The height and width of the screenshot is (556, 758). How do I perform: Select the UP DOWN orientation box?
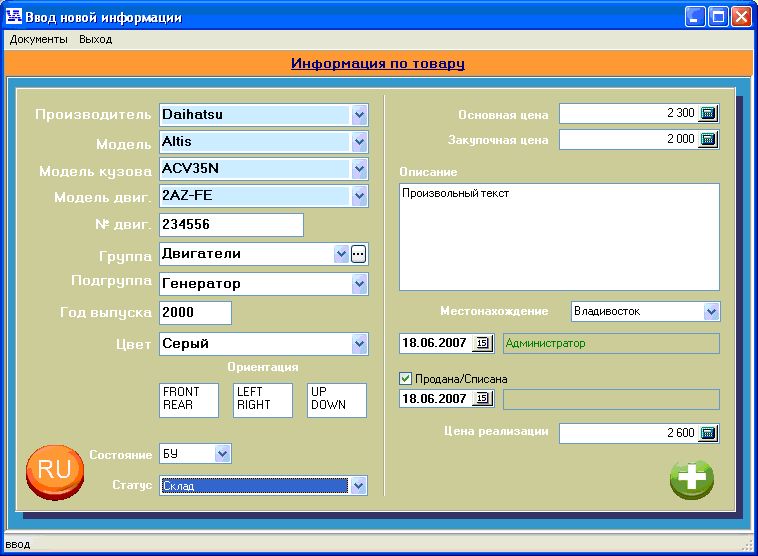coord(337,400)
